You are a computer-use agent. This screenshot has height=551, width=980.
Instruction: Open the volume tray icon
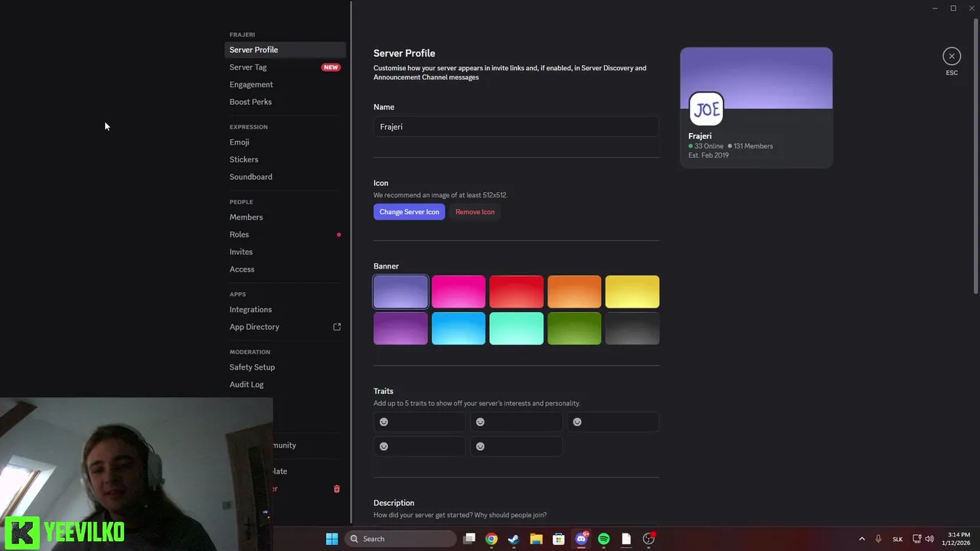pyautogui.click(x=929, y=539)
